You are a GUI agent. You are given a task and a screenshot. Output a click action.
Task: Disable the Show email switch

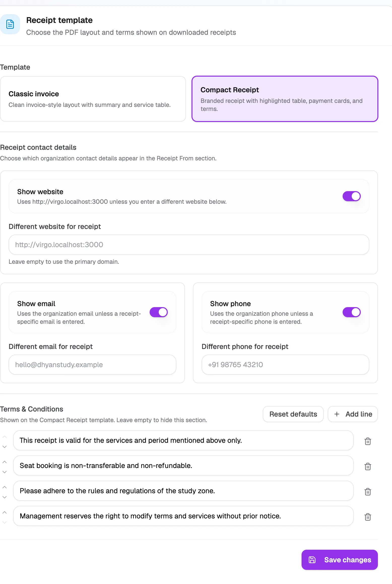point(158,312)
